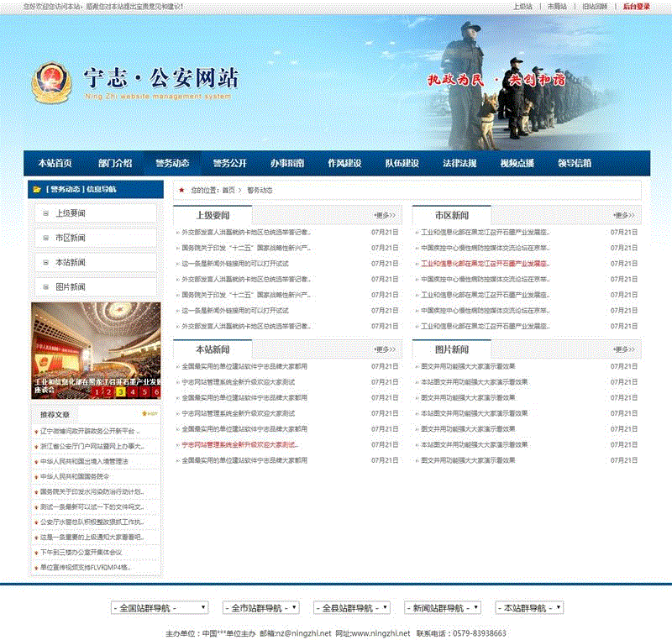The width and height of the screenshot is (672, 640).
Task: Expand the 新闻站群导航 dropdown
Action: 443,608
